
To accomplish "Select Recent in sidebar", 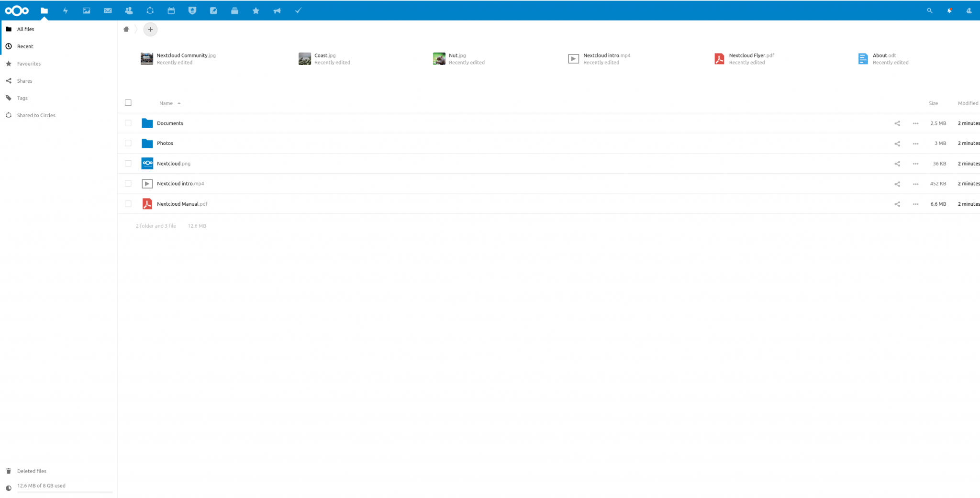I will pyautogui.click(x=58, y=46).
